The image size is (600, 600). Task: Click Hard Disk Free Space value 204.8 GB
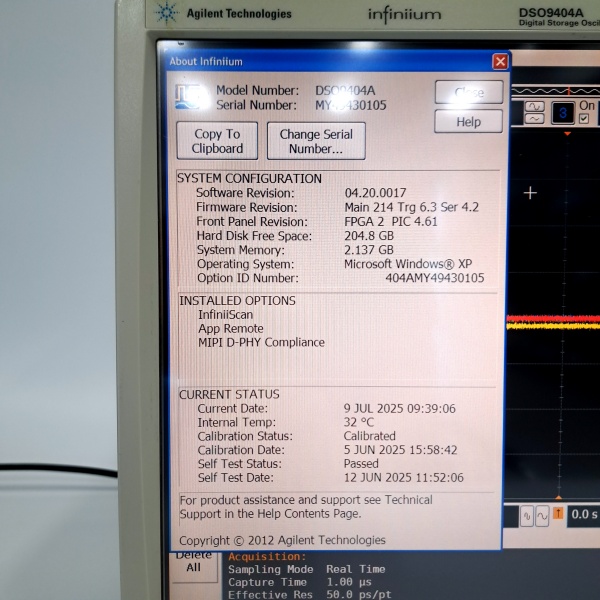369,235
